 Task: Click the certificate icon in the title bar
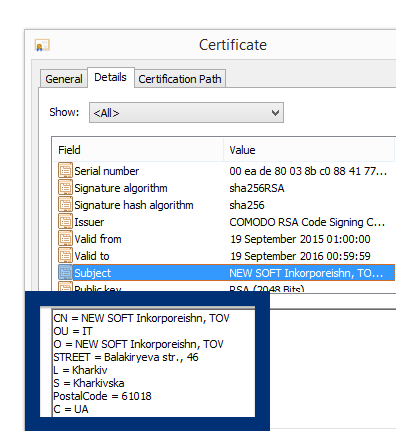tap(42, 45)
